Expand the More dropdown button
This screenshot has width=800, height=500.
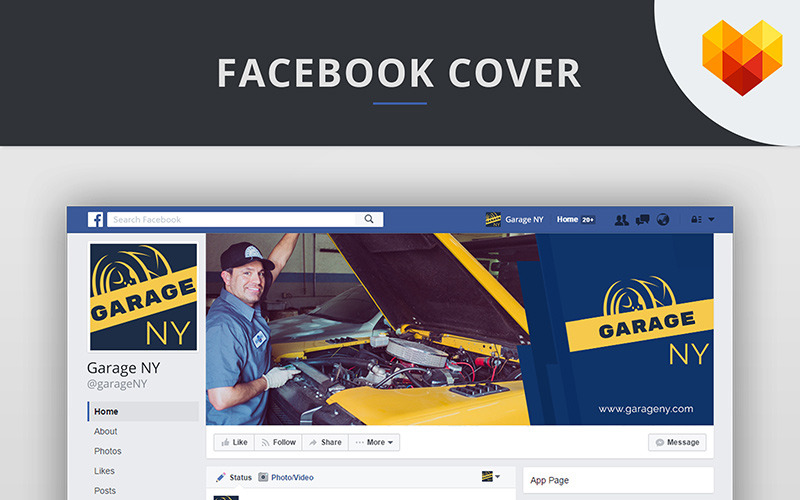[x=374, y=442]
